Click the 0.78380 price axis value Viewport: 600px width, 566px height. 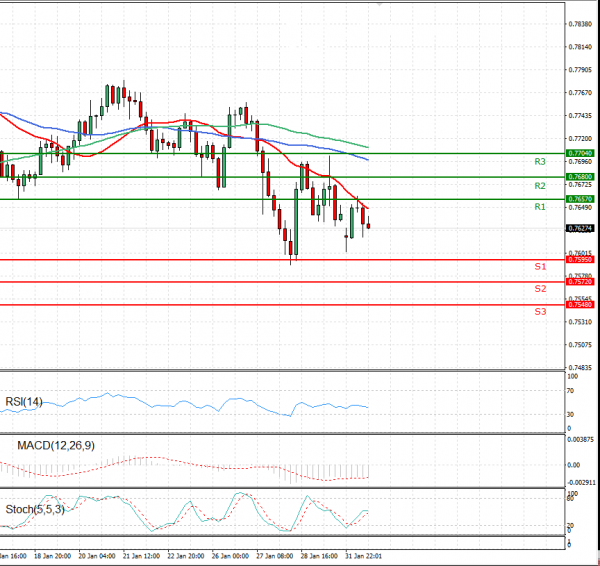click(580, 24)
